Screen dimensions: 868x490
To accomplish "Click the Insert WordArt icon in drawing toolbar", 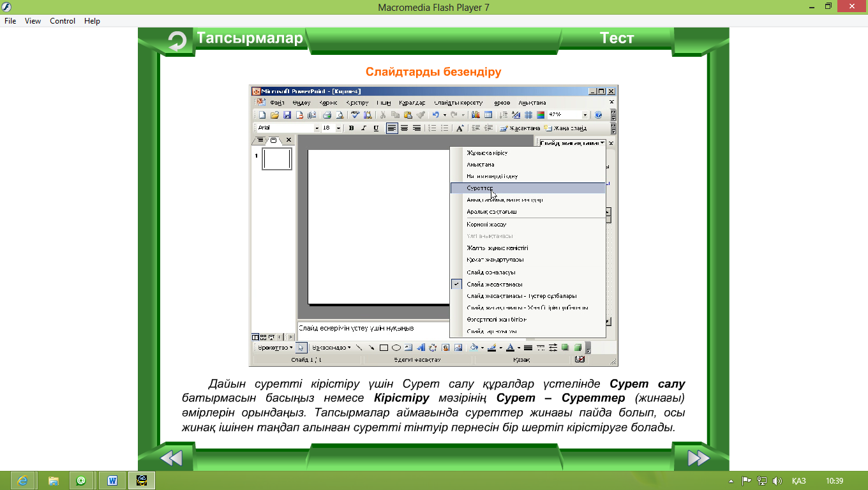I will [x=421, y=348].
